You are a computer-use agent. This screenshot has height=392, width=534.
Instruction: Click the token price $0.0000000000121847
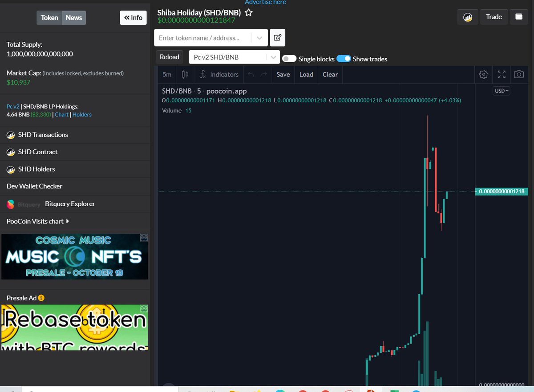196,20
